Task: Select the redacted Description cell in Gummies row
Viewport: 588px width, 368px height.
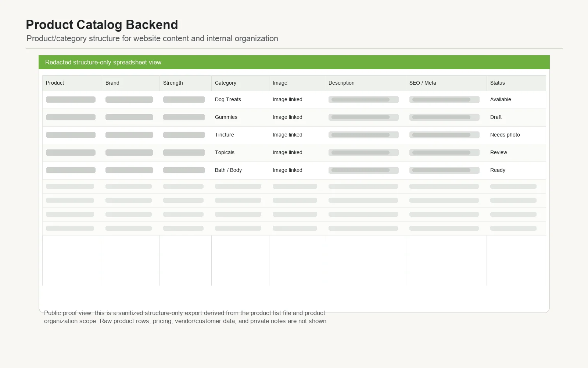Action: (x=363, y=117)
